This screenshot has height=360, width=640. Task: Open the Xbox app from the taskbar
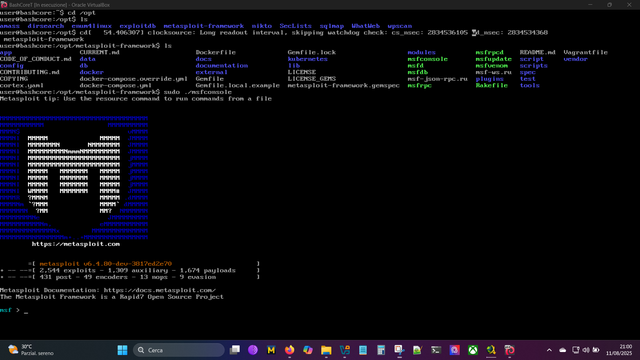[x=473, y=350]
